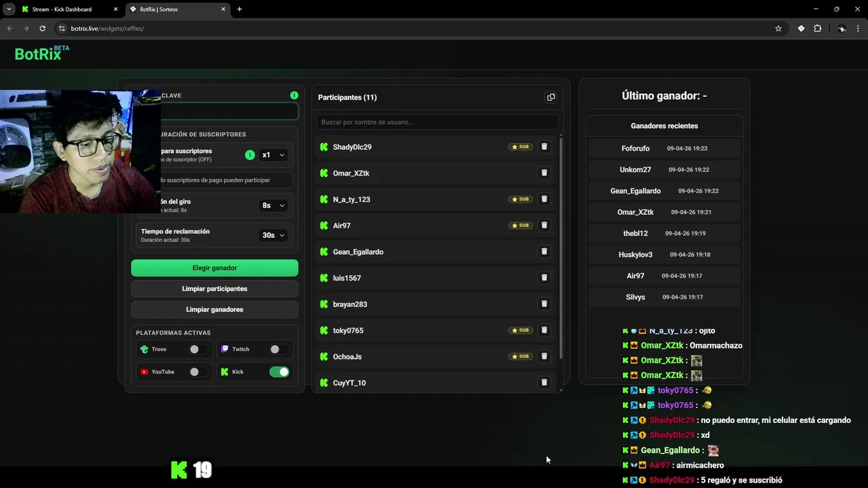
Task: Click trash icon beside luis1567
Action: (544, 278)
